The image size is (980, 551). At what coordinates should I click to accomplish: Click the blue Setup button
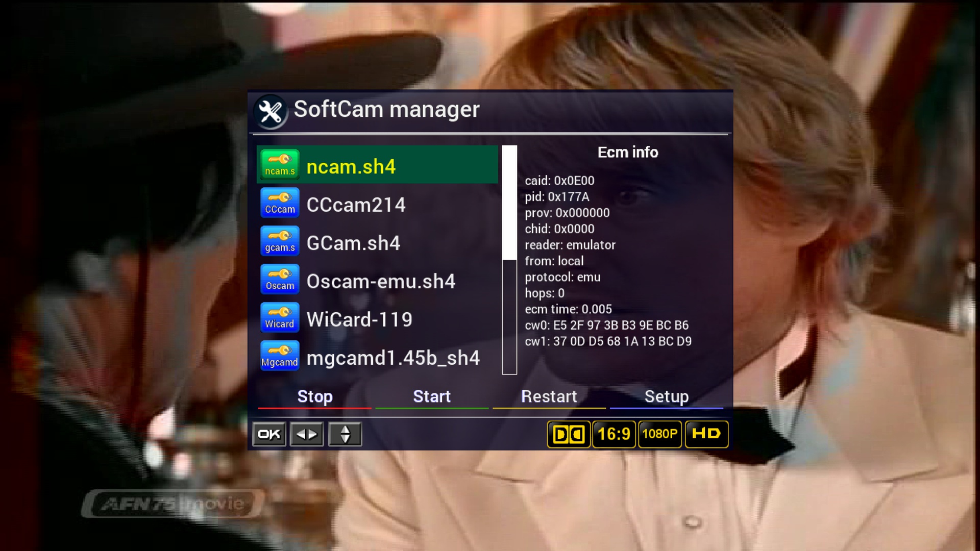tap(667, 397)
